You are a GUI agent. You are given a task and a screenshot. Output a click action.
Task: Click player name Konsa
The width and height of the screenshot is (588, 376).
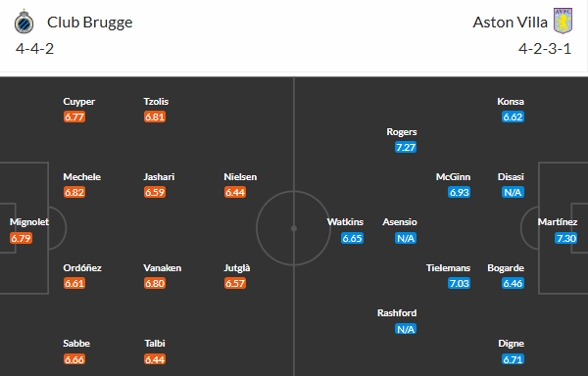click(511, 102)
